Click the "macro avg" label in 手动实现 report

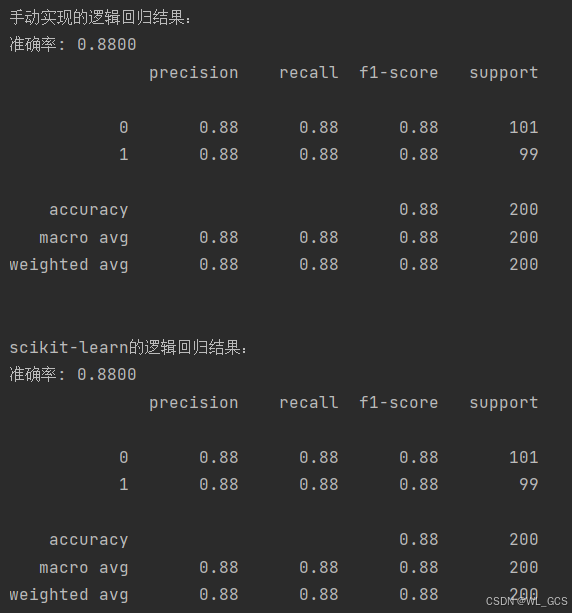click(x=84, y=238)
